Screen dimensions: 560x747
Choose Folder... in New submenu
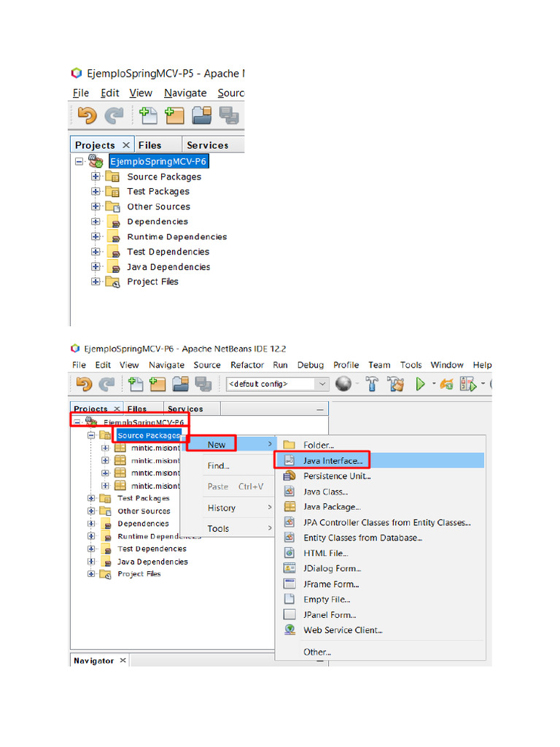point(319,446)
